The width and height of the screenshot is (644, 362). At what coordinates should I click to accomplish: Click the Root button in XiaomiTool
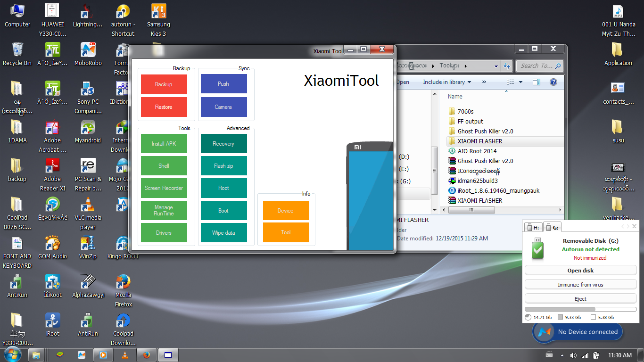point(223,188)
